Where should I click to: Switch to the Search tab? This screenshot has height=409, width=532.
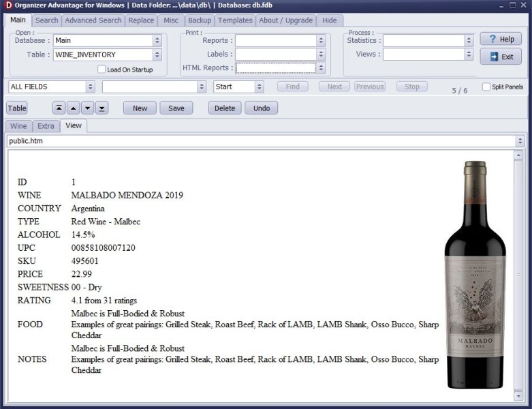47,20
